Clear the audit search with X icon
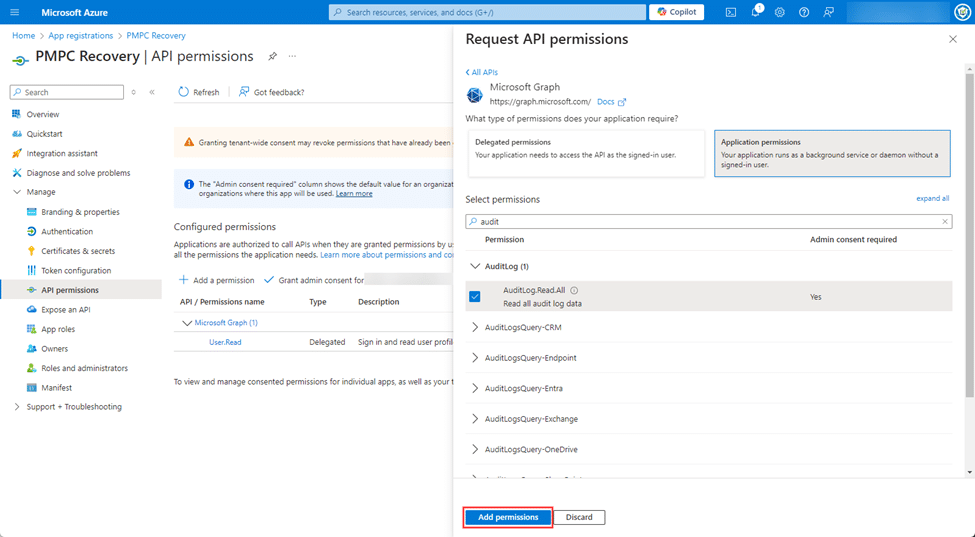The height and width of the screenshot is (537, 975). 944,222
